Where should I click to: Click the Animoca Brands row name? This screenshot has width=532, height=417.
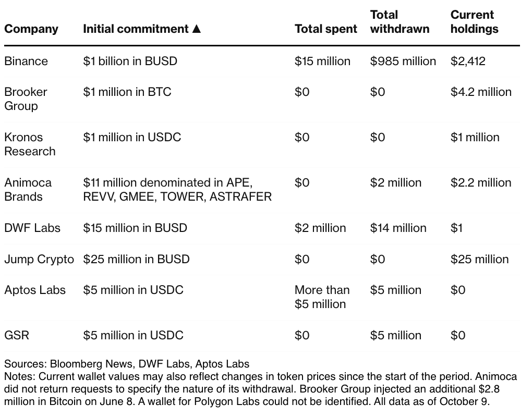click(28, 189)
